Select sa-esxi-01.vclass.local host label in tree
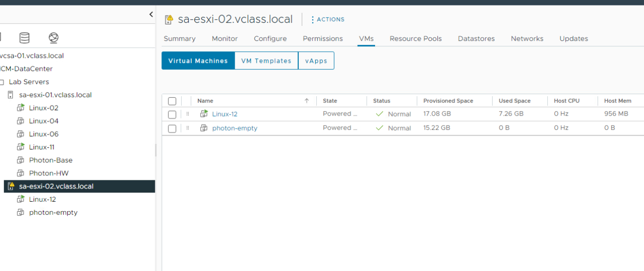The height and width of the screenshot is (271, 644). pos(55,95)
